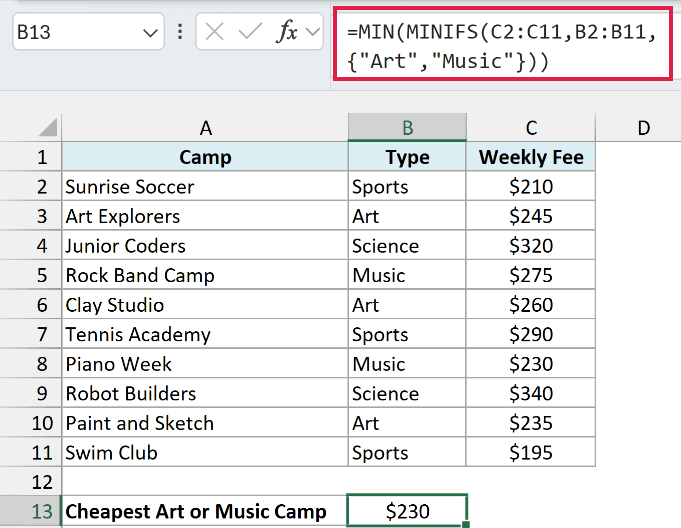Select the $260 fee cell
The image size is (681, 528).
(x=531, y=304)
